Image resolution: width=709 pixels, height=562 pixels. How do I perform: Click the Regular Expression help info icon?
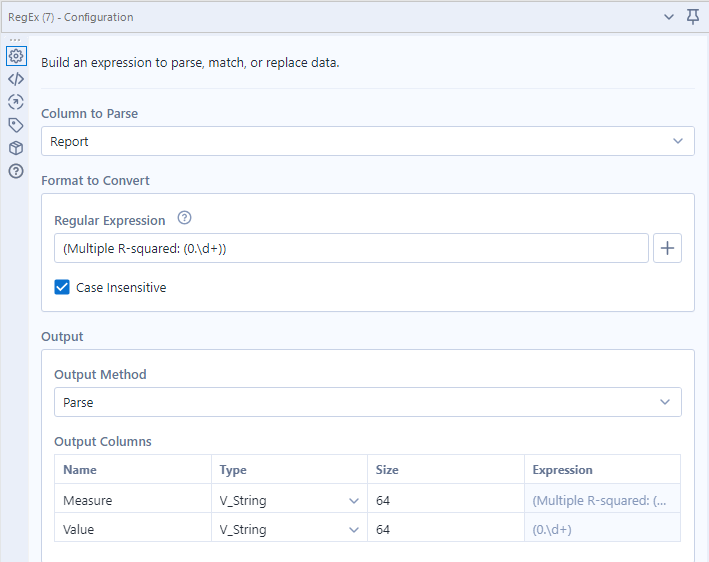(x=184, y=219)
